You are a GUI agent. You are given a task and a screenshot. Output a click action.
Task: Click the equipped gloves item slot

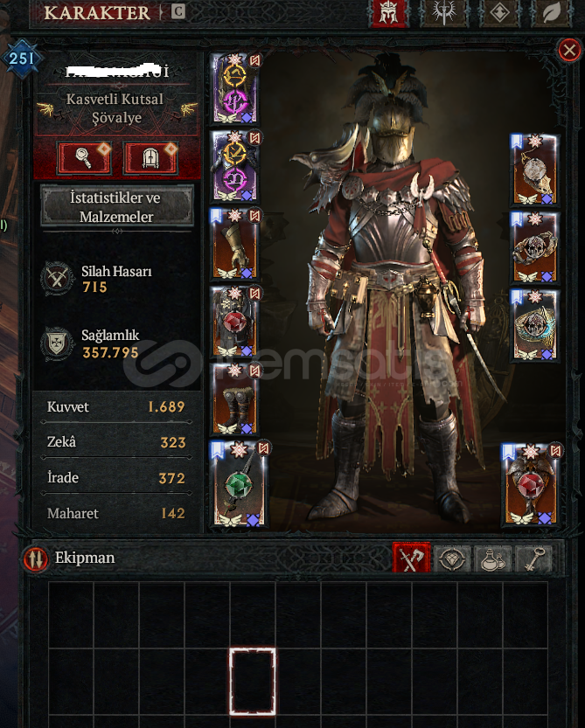234,244
